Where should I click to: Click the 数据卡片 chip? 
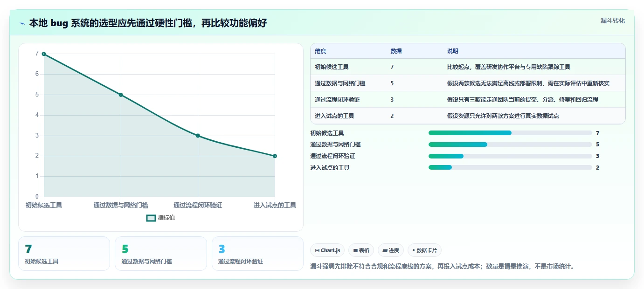(424, 250)
